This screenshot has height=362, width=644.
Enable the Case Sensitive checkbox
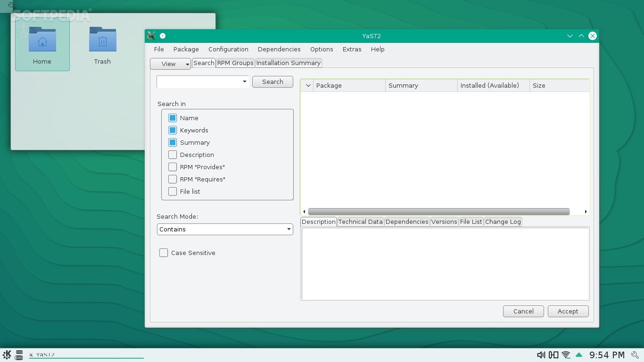(x=164, y=253)
